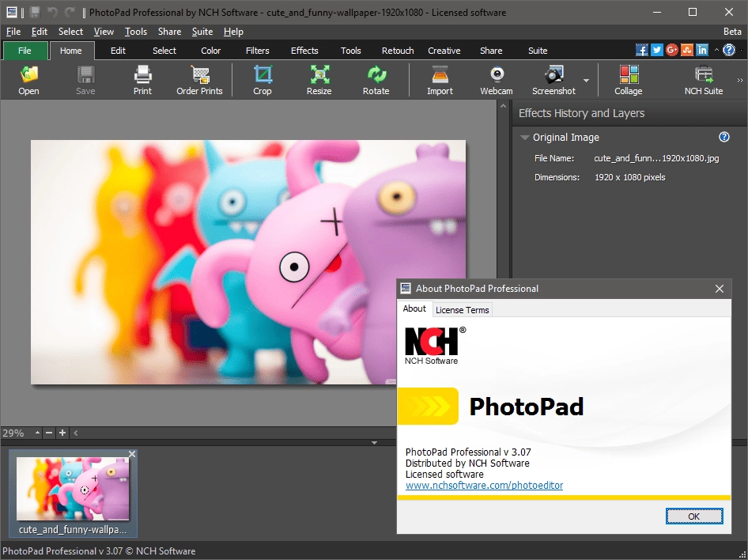Viewport: 748px width, 560px height.
Task: Close the About PhotoPad Professional dialog
Action: tap(720, 289)
